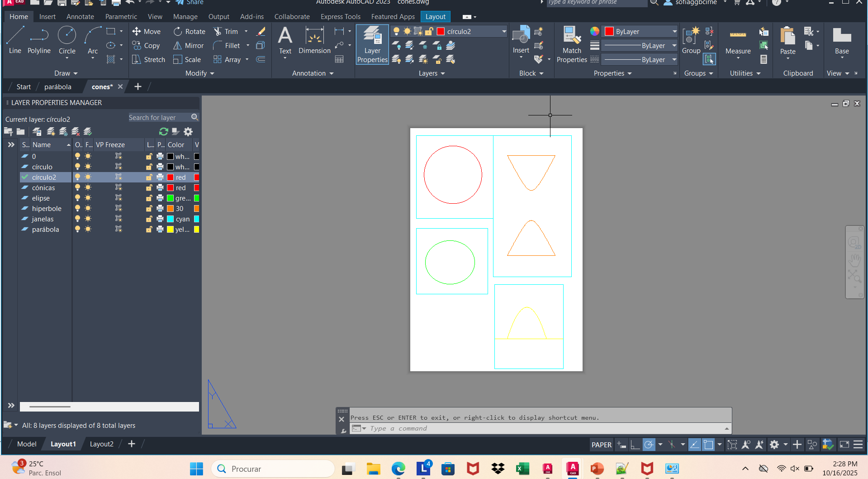868x479 pixels.
Task: Click the PAPER space button
Action: pyautogui.click(x=601, y=445)
